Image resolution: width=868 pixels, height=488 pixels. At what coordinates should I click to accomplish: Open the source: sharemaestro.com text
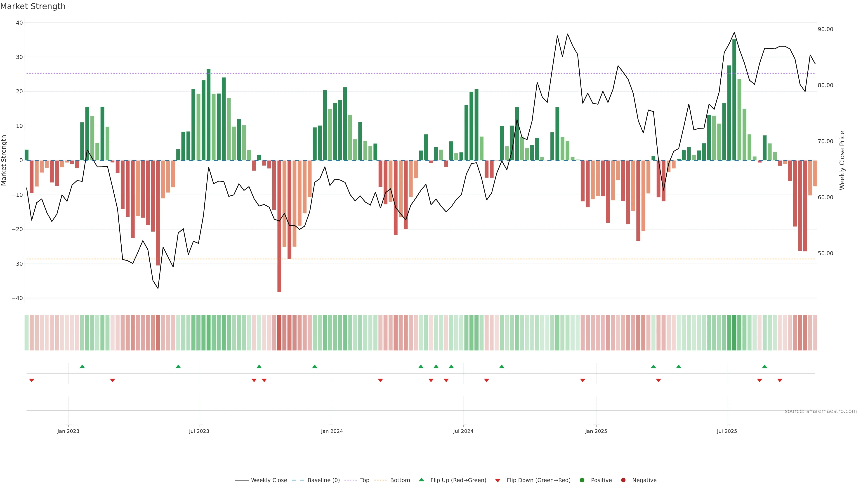(x=821, y=411)
